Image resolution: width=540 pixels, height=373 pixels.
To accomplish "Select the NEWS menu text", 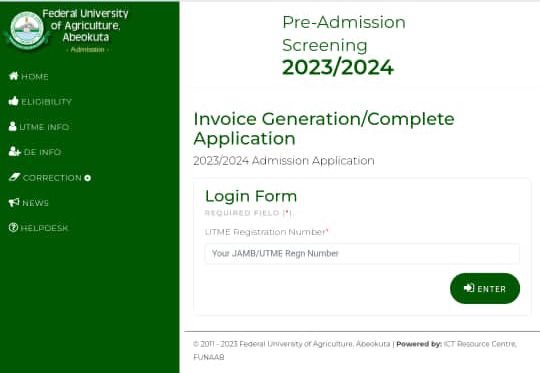I will pos(35,203).
